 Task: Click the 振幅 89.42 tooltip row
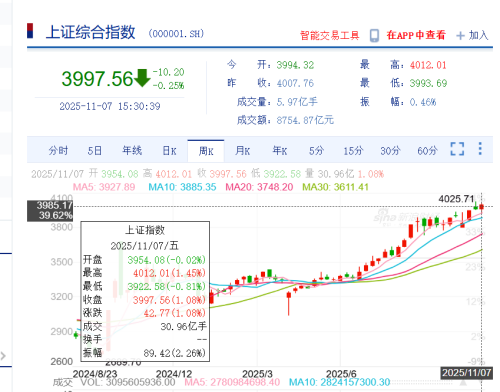(145, 353)
